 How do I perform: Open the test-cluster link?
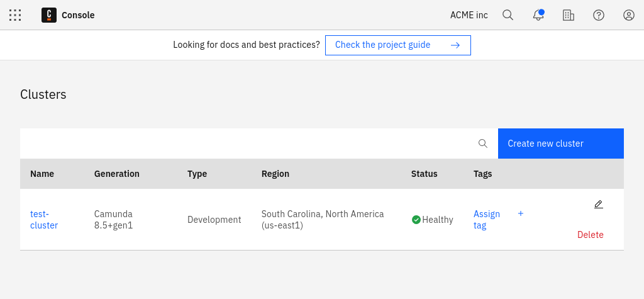click(x=43, y=220)
